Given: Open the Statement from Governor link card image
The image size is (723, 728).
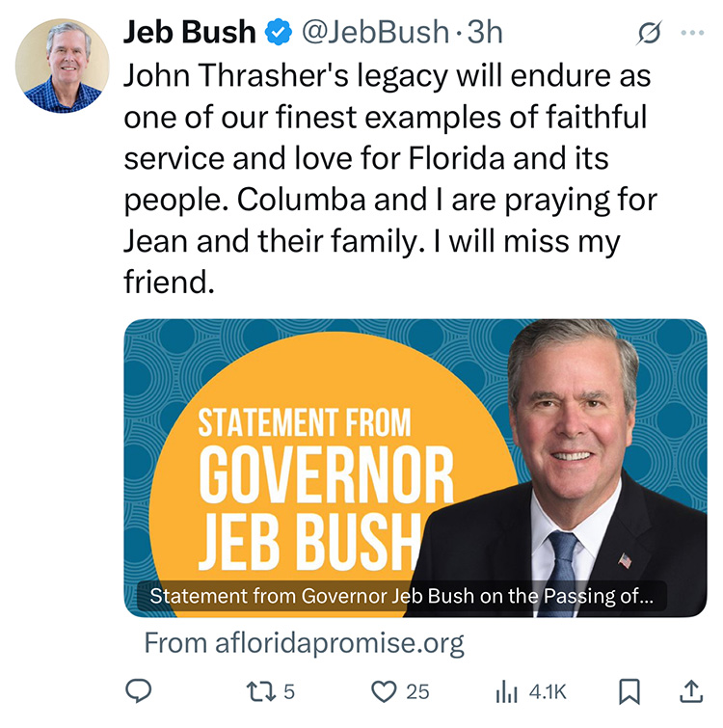Looking at the screenshot, I should [415, 453].
